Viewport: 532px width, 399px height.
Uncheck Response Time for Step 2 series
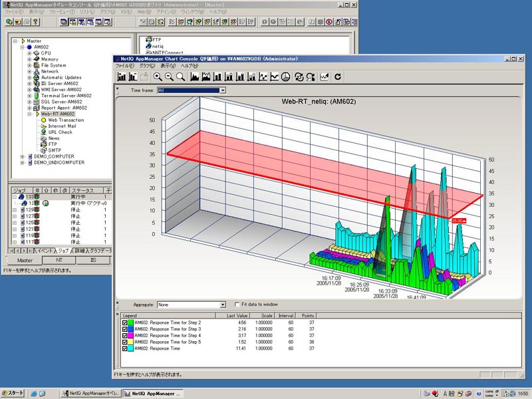[x=124, y=323]
